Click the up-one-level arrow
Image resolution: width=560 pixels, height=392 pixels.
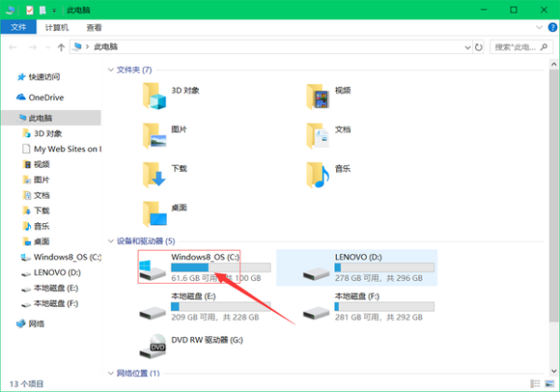click(x=61, y=45)
